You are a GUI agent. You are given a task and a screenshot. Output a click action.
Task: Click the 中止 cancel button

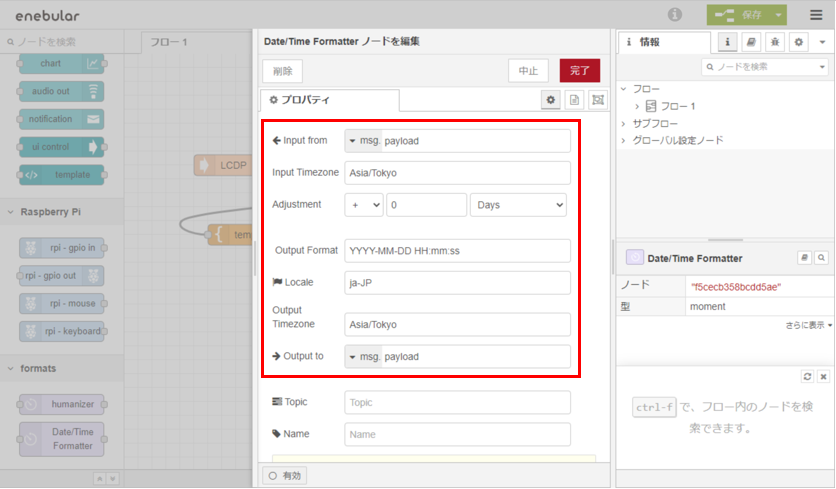[528, 70]
